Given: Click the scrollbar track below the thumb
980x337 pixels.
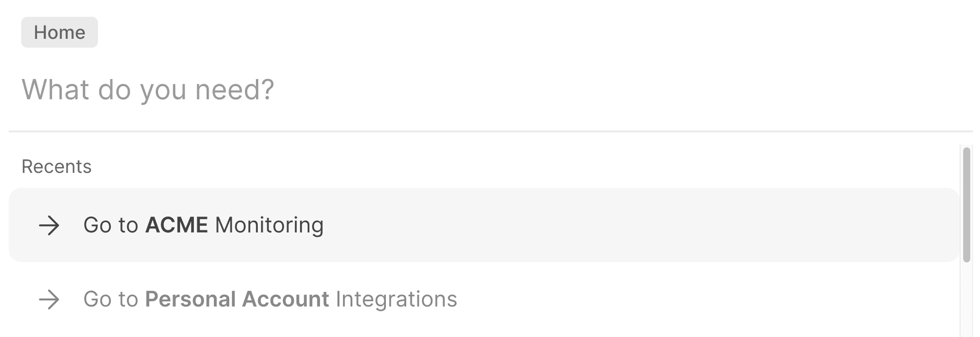Looking at the screenshot, I should point(966,301).
